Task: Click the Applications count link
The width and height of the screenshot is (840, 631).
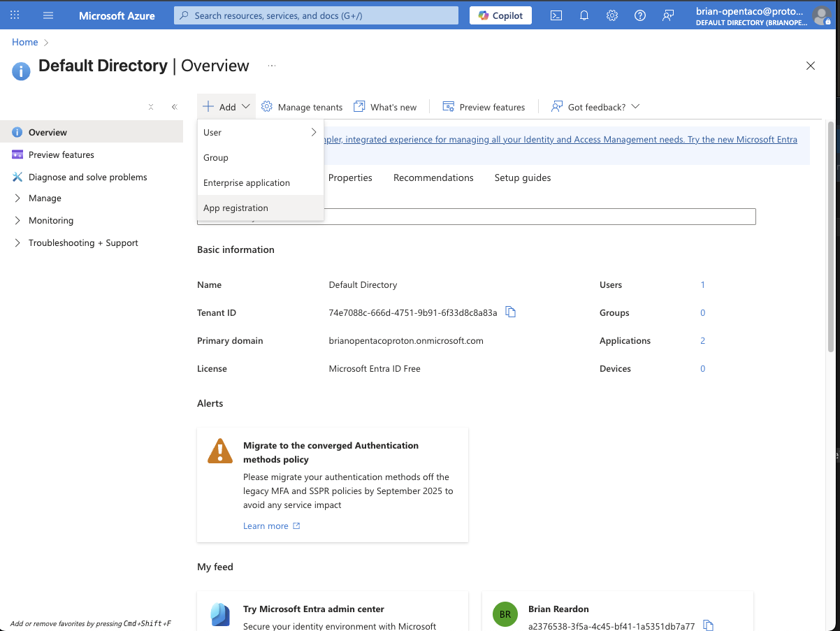Action: [x=703, y=340]
